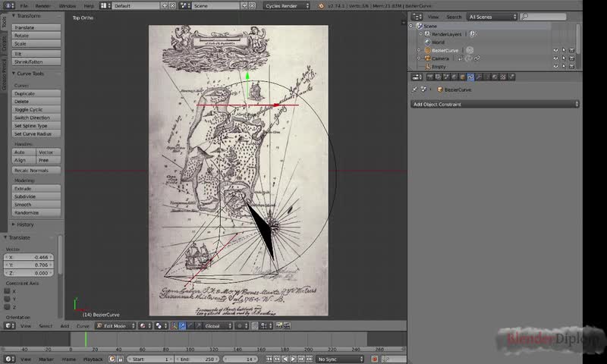
Task: Play animation in reverse
Action: [285, 359]
